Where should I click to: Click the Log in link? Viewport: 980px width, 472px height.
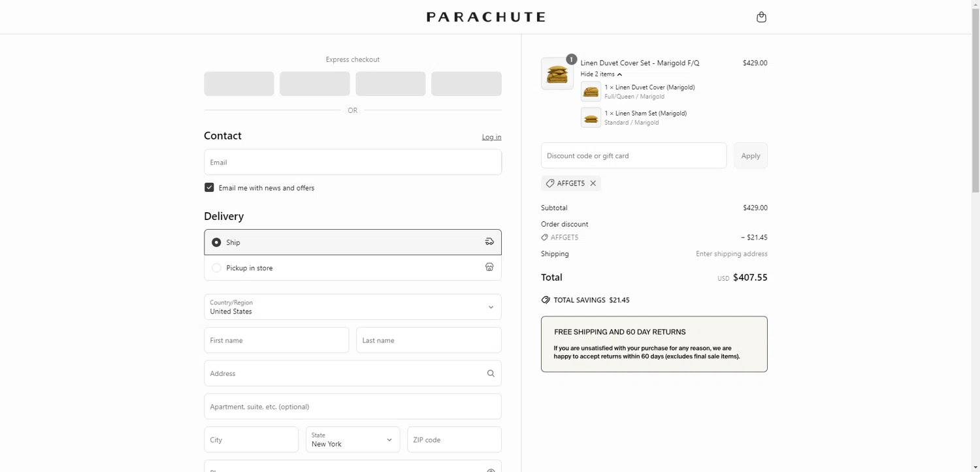coord(491,137)
